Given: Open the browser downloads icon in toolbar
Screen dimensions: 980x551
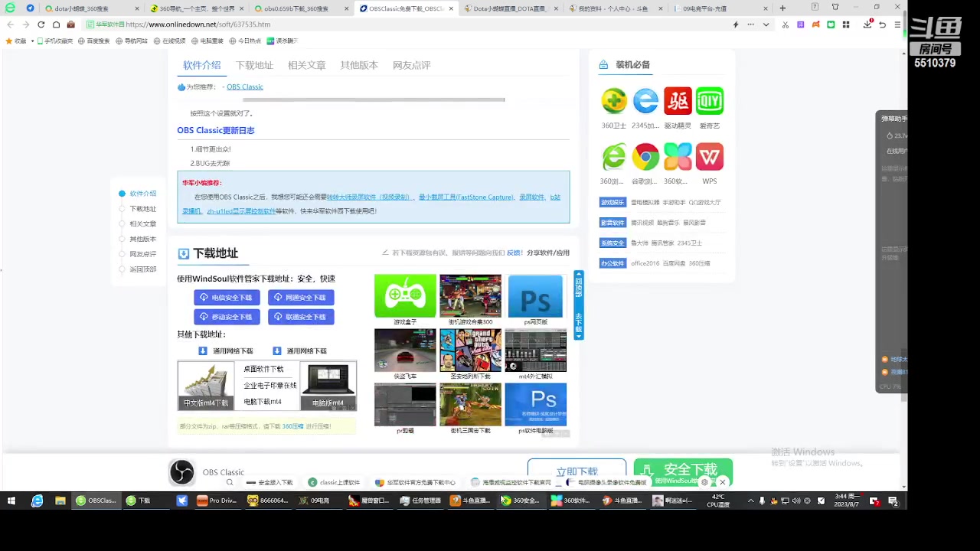Looking at the screenshot, I should [867, 24].
